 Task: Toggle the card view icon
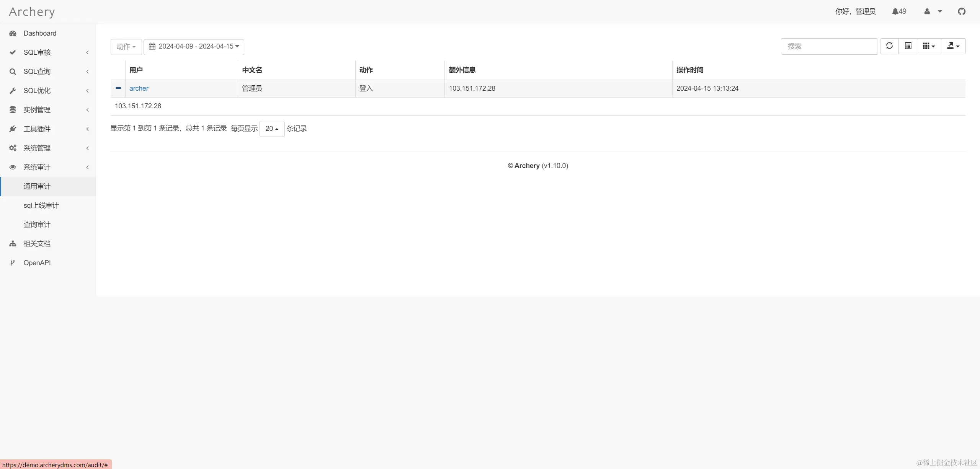click(908, 46)
